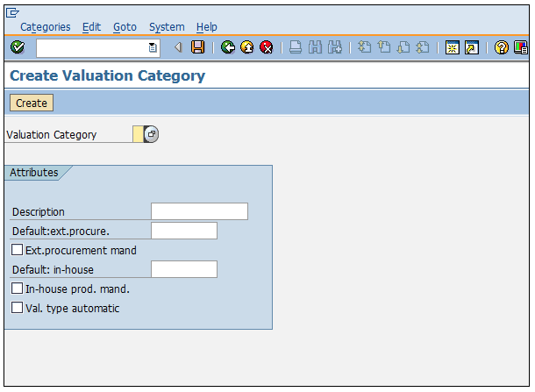The width and height of the screenshot is (535, 392).
Task: Open Help with the question mark icon
Action: click(502, 47)
